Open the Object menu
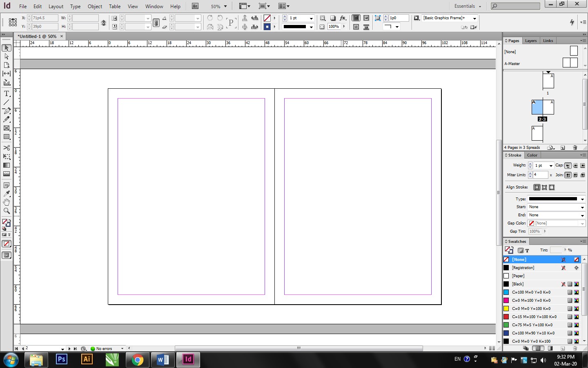The height and width of the screenshot is (368, 588). pyautogui.click(x=95, y=7)
